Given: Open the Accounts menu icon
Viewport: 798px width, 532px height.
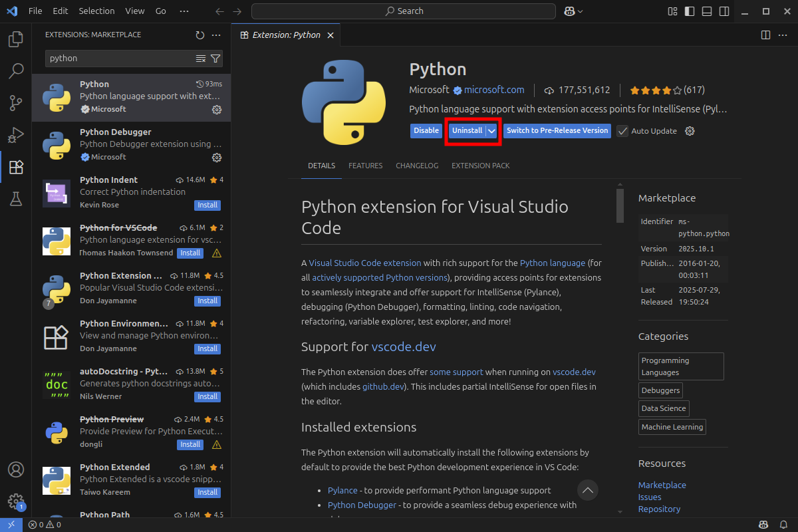Looking at the screenshot, I should pyautogui.click(x=16, y=469).
